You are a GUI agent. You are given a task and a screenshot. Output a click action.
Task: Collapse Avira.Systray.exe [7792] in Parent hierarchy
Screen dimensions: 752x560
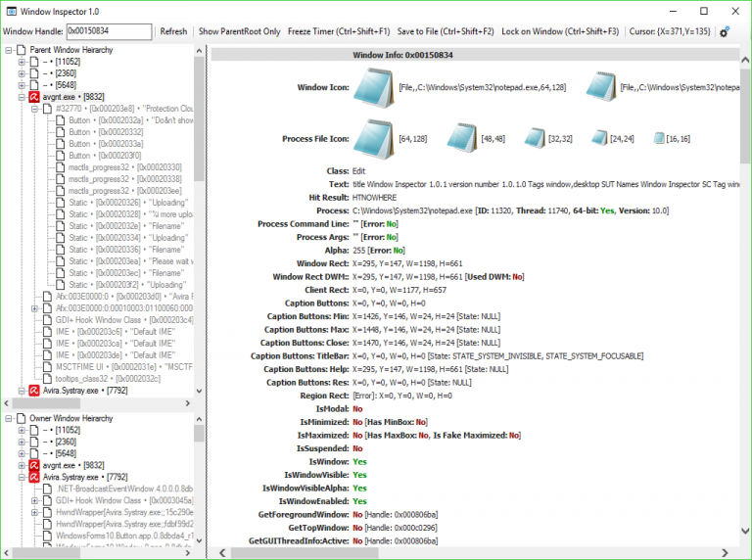(22, 391)
